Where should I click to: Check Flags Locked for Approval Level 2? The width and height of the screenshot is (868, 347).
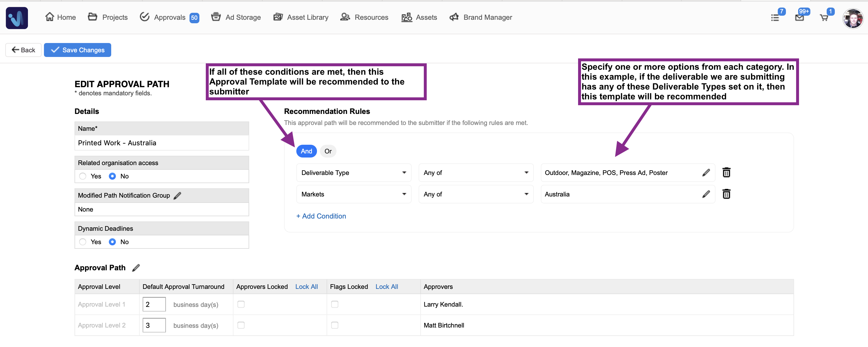click(x=335, y=325)
